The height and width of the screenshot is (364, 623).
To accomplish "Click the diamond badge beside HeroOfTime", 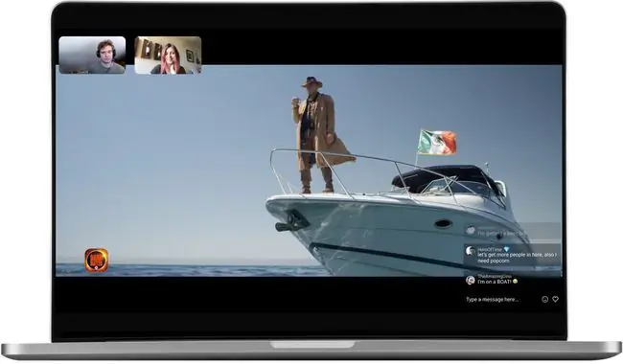I will (x=506, y=249).
